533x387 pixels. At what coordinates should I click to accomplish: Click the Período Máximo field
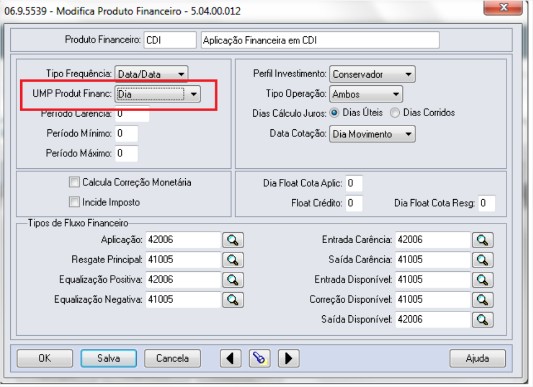point(126,153)
